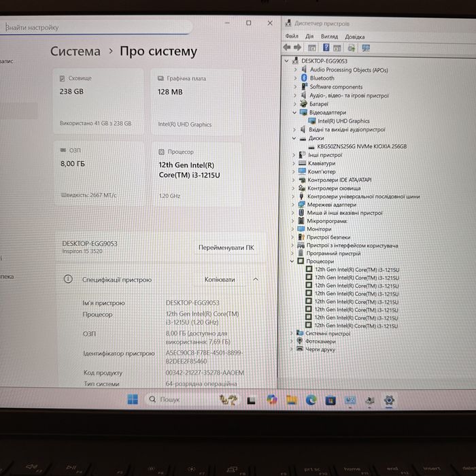Collapse the DESKTOP-EGG9053 root node
This screenshot has width=476, height=476.
[286, 61]
